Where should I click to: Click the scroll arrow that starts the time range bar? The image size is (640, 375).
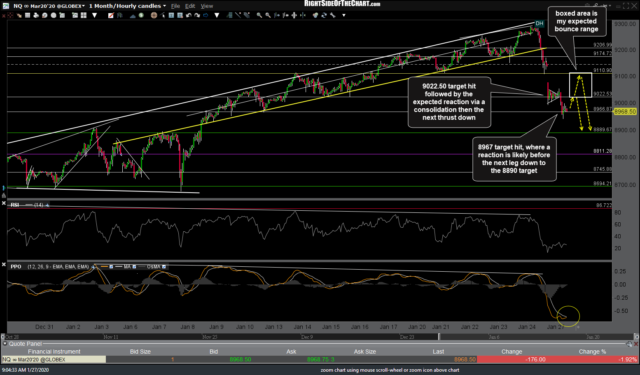(x=3, y=337)
